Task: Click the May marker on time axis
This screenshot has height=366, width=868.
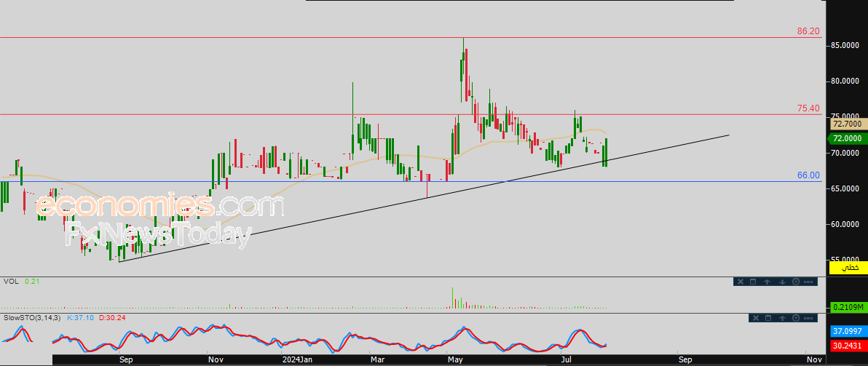Action: pos(456,359)
